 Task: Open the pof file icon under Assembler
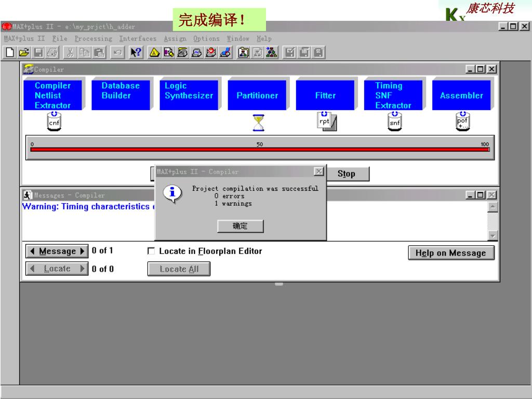(x=463, y=122)
